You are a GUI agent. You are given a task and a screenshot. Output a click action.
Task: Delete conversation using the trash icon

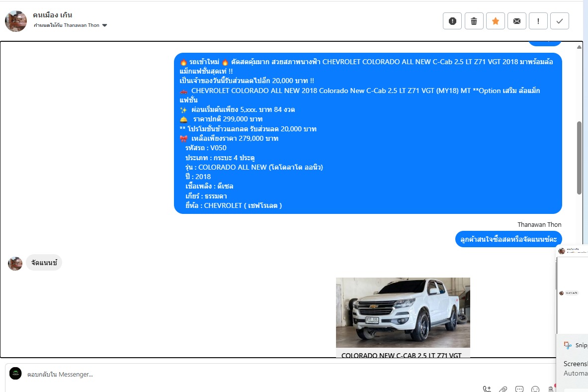[x=474, y=21]
